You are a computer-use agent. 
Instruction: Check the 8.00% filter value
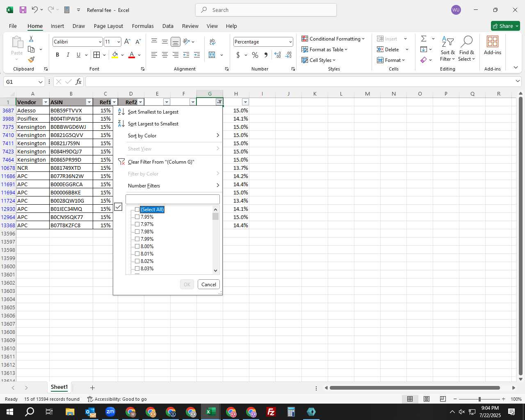tap(137, 247)
